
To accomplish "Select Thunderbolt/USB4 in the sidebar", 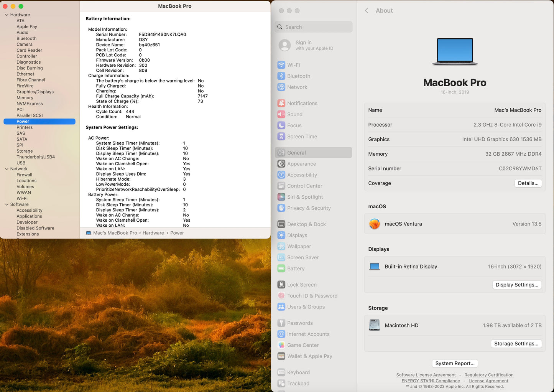I will coord(35,157).
